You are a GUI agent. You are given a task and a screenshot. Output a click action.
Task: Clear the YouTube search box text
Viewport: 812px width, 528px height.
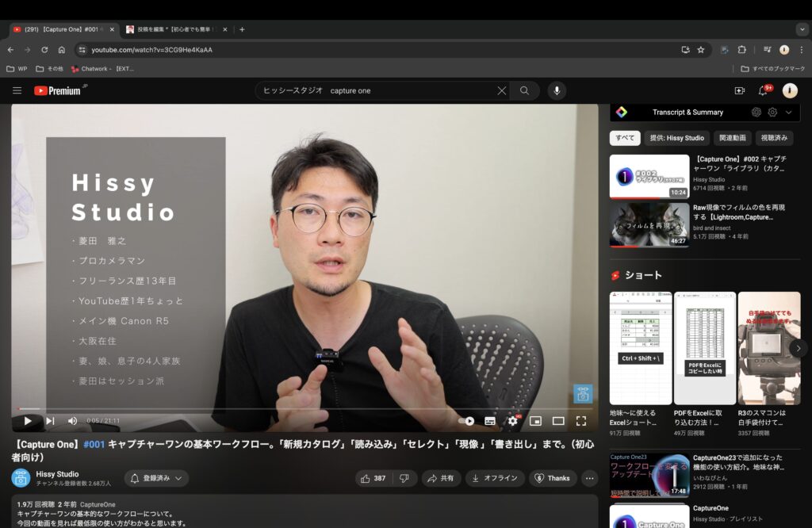(x=501, y=90)
